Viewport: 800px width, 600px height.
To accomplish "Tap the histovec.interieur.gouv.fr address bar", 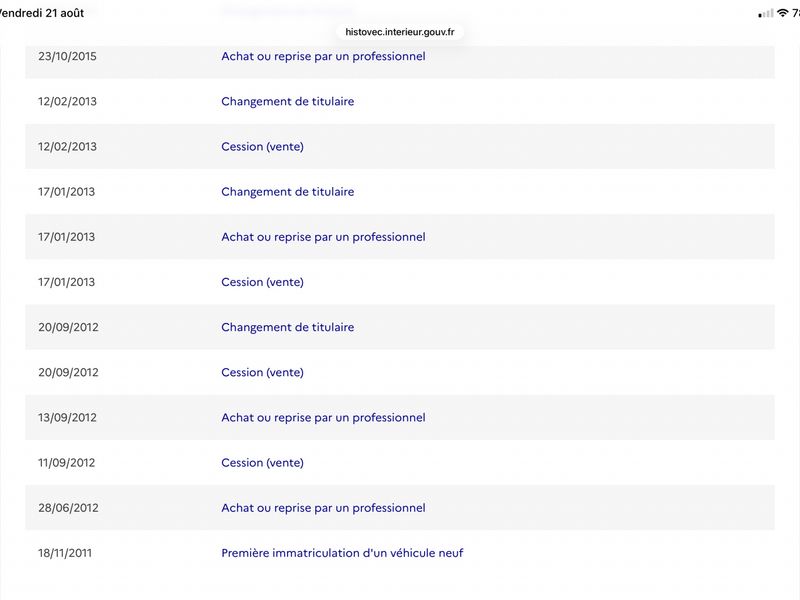I will click(399, 32).
